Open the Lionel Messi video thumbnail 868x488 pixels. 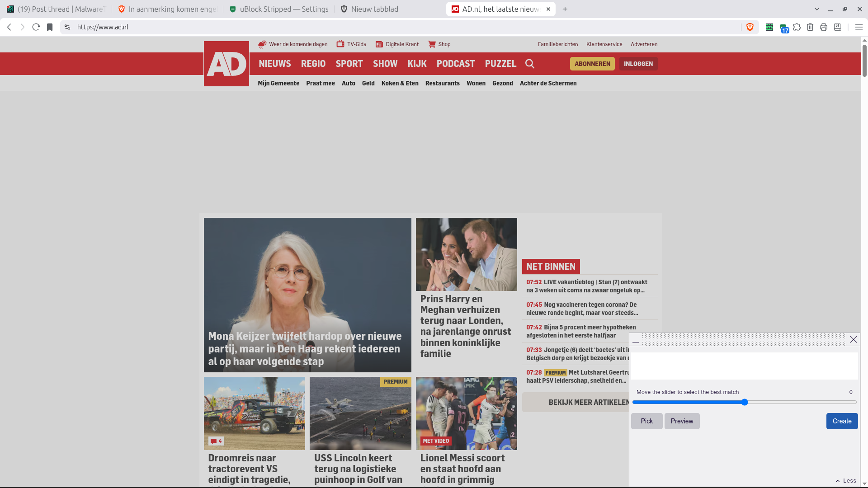pyautogui.click(x=467, y=413)
